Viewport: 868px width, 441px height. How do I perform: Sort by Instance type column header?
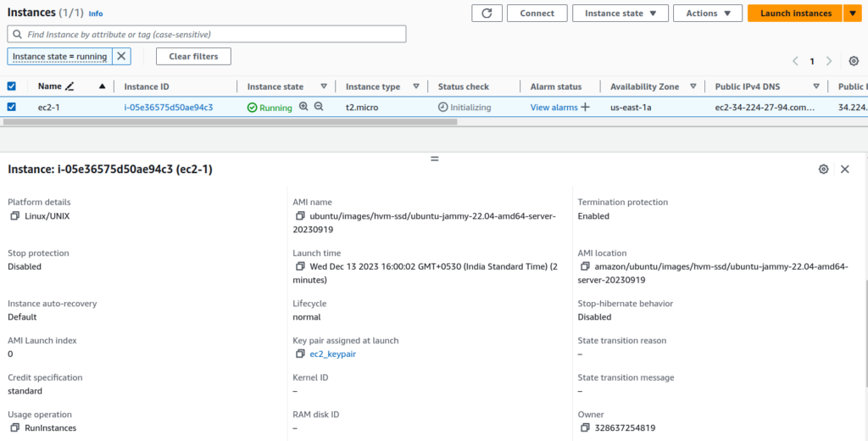(x=373, y=87)
